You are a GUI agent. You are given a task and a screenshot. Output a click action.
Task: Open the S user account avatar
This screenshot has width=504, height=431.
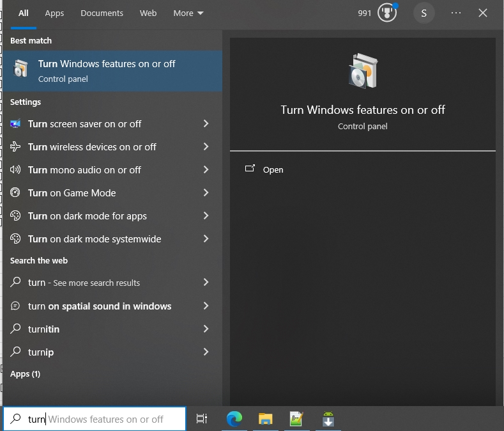click(x=424, y=13)
